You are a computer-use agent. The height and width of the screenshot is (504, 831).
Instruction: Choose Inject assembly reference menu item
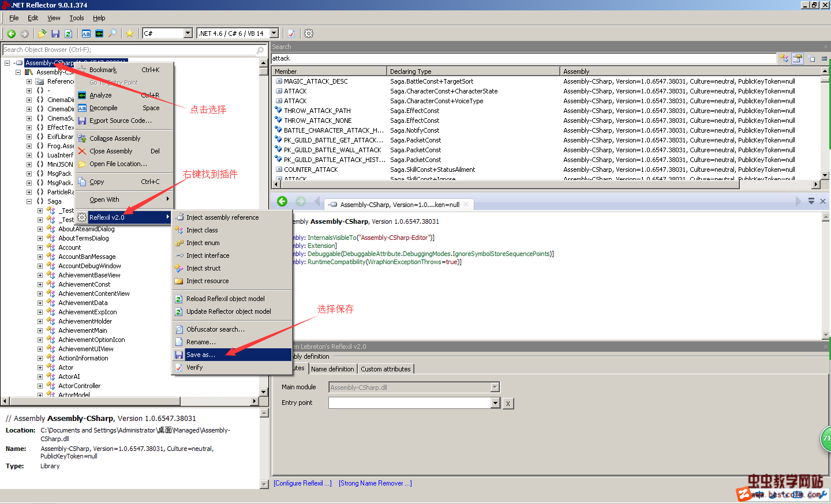232,217
